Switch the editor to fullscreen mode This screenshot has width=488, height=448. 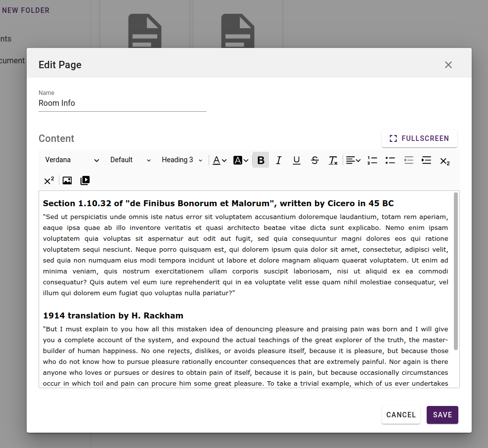point(419,138)
